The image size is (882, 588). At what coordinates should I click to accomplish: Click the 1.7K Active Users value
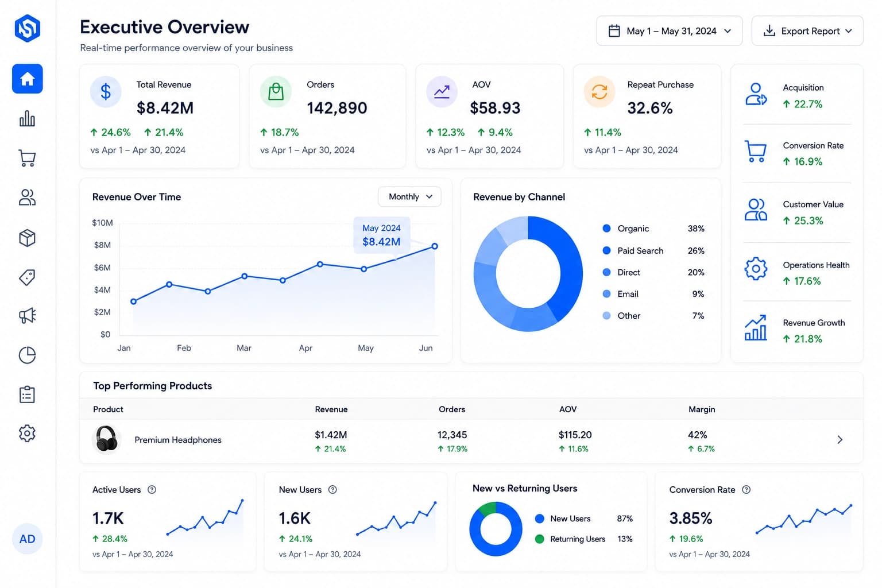pos(108,519)
